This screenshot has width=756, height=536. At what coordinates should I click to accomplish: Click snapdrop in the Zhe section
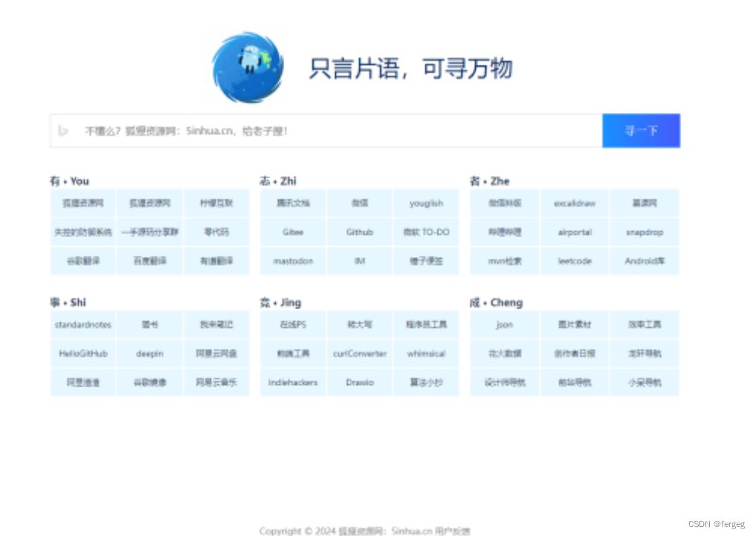coord(644,232)
